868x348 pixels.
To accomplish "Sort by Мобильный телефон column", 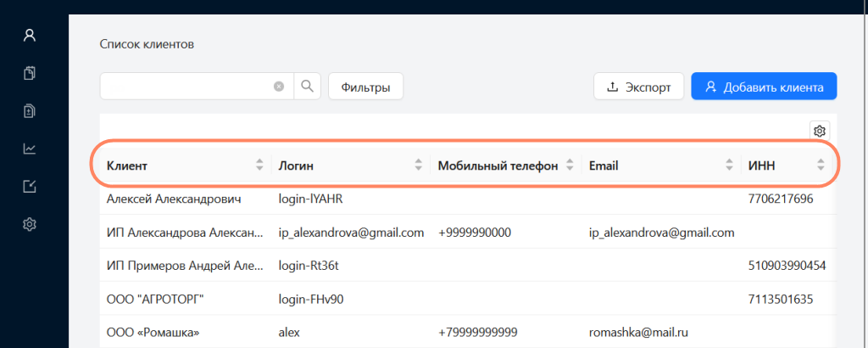I will [570, 166].
